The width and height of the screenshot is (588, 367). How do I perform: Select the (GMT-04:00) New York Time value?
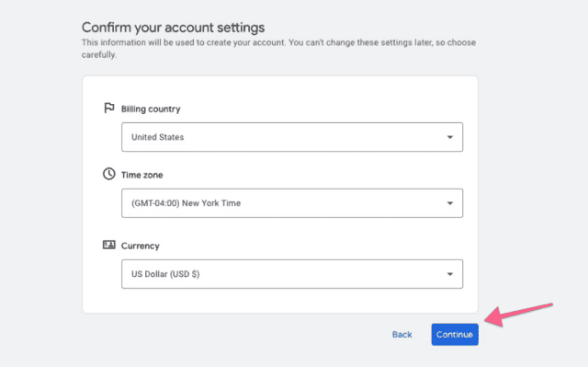(x=186, y=203)
